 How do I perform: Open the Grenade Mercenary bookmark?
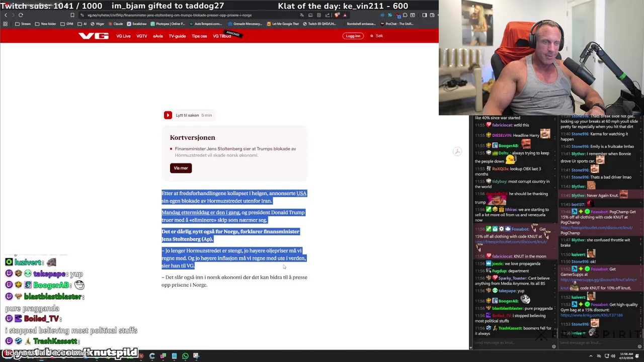245,24
